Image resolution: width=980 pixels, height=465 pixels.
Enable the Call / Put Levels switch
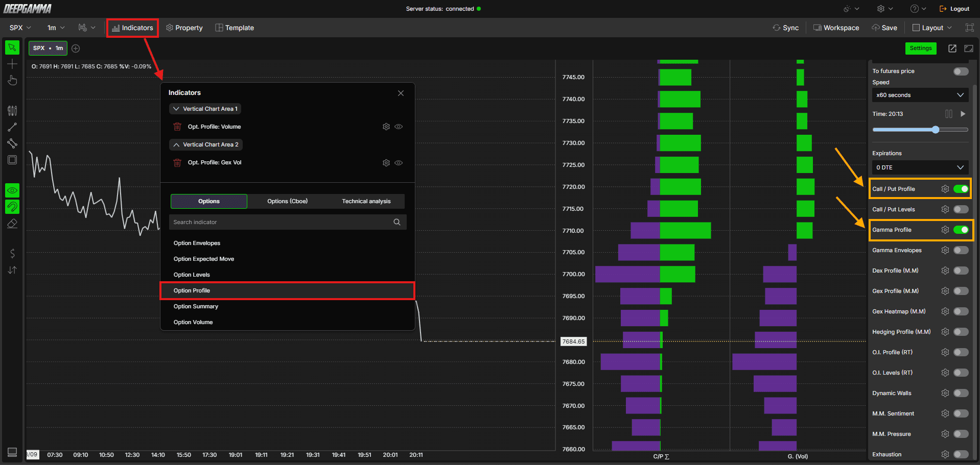coord(961,209)
